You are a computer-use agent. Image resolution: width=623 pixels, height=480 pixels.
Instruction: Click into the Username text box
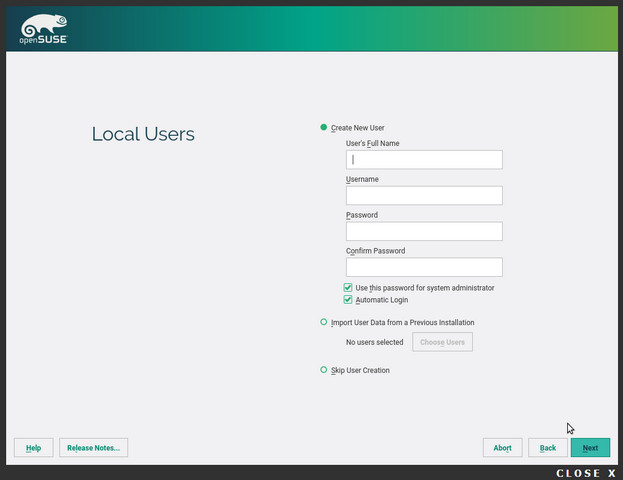(424, 196)
